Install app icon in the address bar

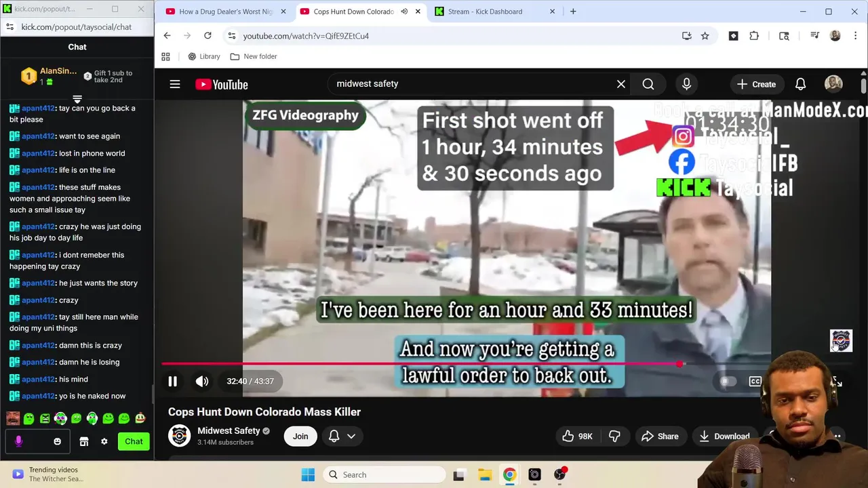(x=686, y=36)
